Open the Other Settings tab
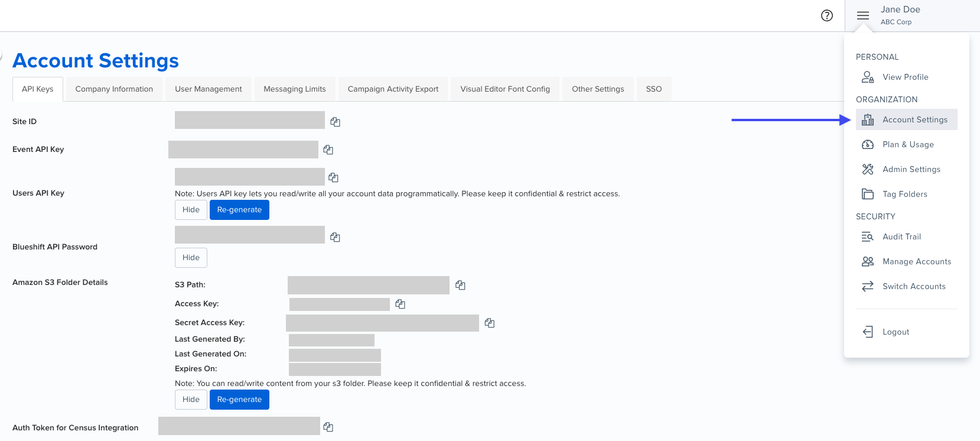Viewport: 980px width, 441px height. (598, 89)
